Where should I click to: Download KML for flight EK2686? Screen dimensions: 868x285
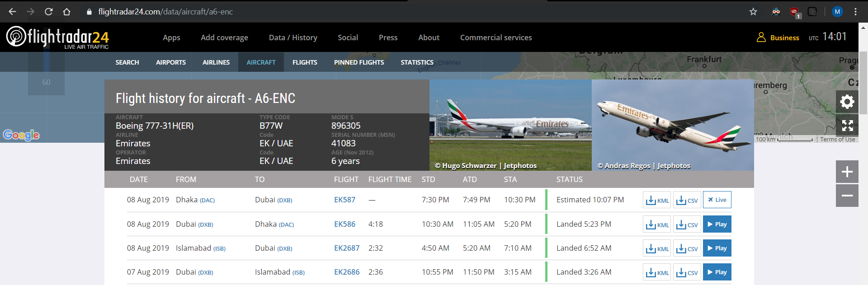pos(657,272)
